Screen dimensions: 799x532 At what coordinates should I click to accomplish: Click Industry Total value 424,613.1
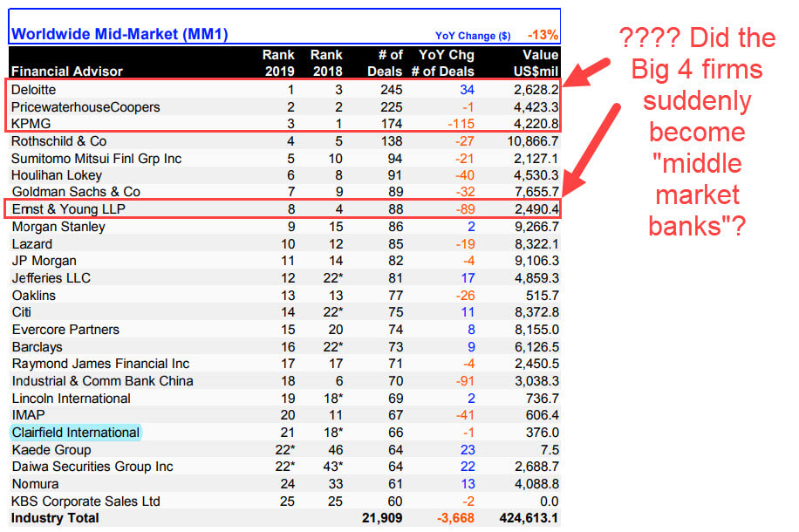tap(529, 518)
